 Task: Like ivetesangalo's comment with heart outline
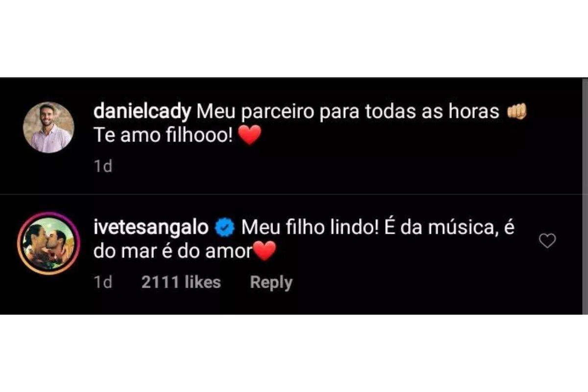click(x=547, y=241)
